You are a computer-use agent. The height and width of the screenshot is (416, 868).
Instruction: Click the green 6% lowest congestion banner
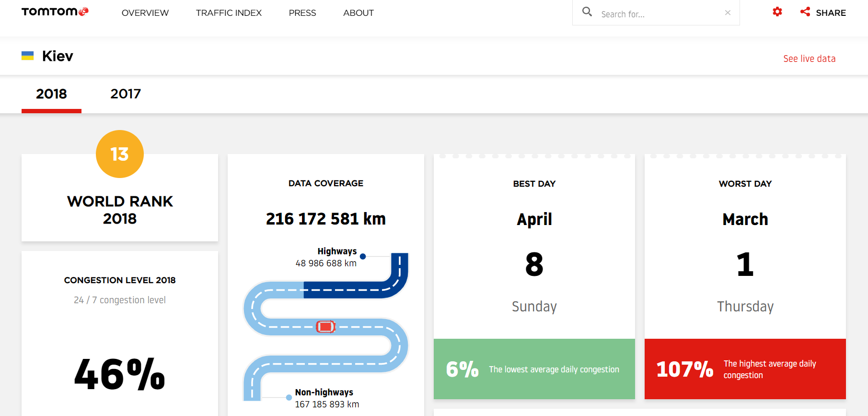(534, 369)
